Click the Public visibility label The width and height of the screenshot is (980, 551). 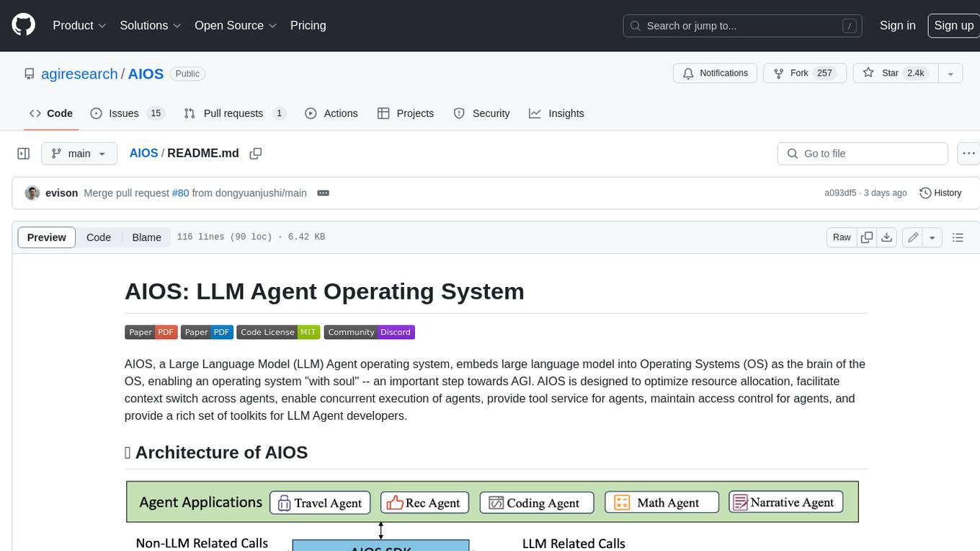[188, 74]
